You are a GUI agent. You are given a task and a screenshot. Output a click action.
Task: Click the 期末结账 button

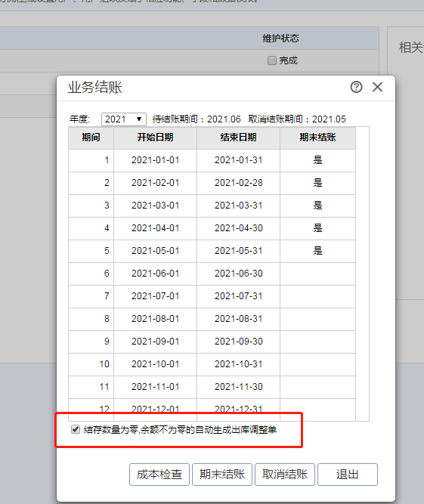tap(222, 474)
